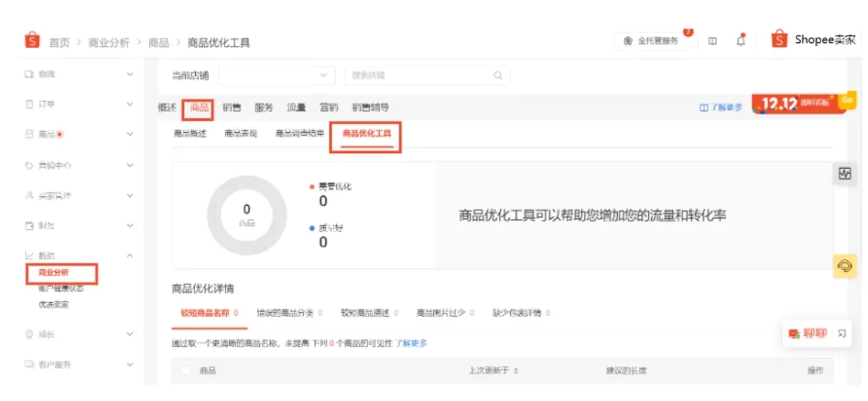868x401 pixels.
Task: Switch to the 销售 tab
Action: pos(231,108)
